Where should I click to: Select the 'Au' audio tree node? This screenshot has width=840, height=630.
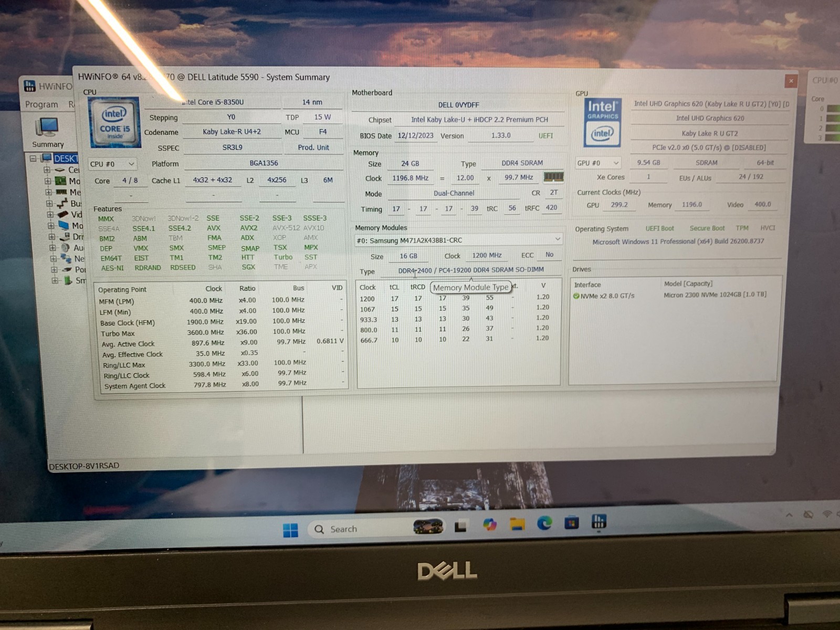click(x=72, y=248)
